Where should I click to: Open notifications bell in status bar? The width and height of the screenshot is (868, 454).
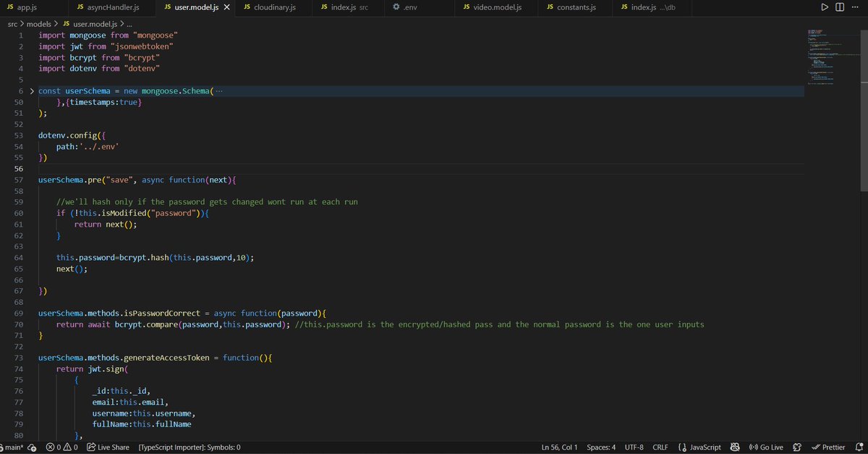[x=859, y=447]
